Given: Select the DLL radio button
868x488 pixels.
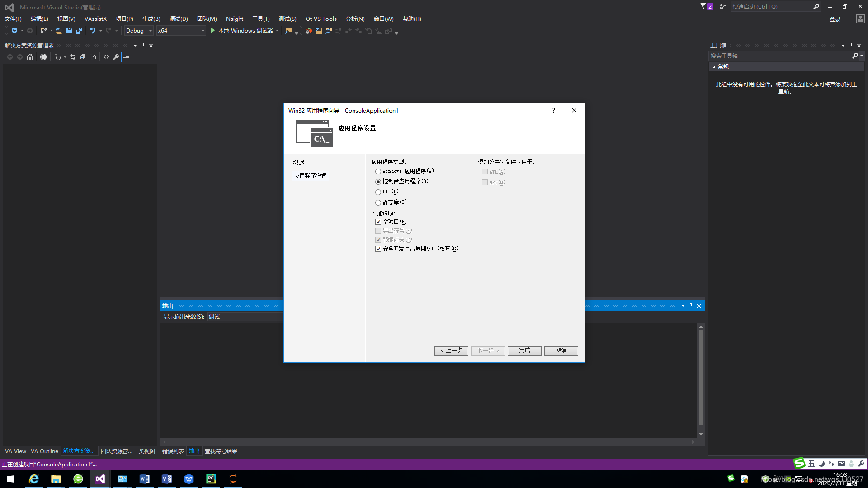Looking at the screenshot, I should [x=378, y=192].
